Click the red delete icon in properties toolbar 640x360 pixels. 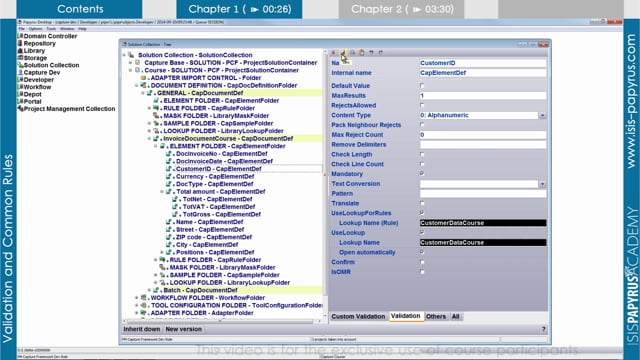pyautogui.click(x=333, y=53)
